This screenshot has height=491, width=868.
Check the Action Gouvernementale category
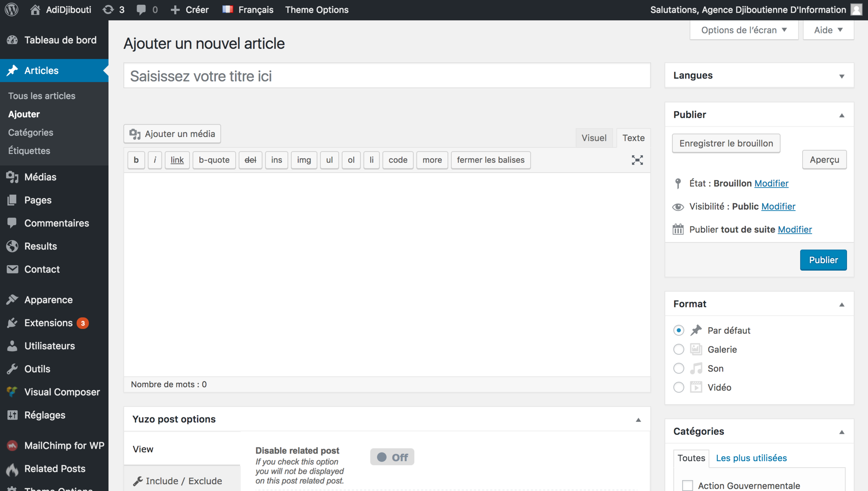(687, 486)
